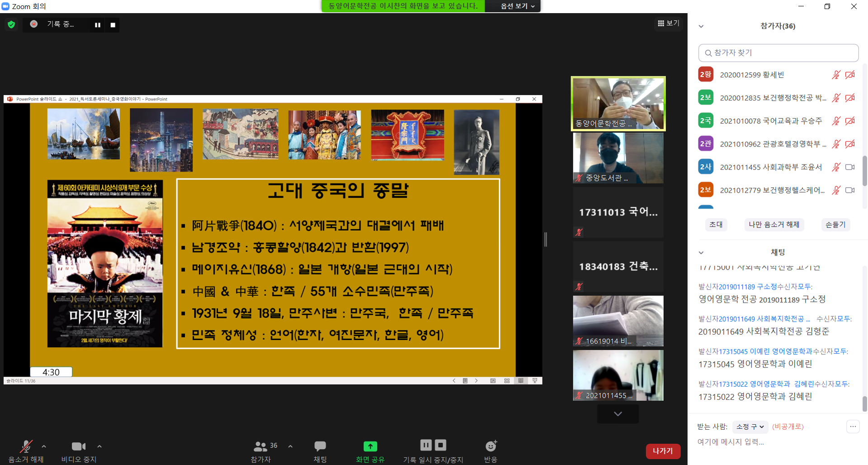Pause the recording from the top bar

[98, 25]
